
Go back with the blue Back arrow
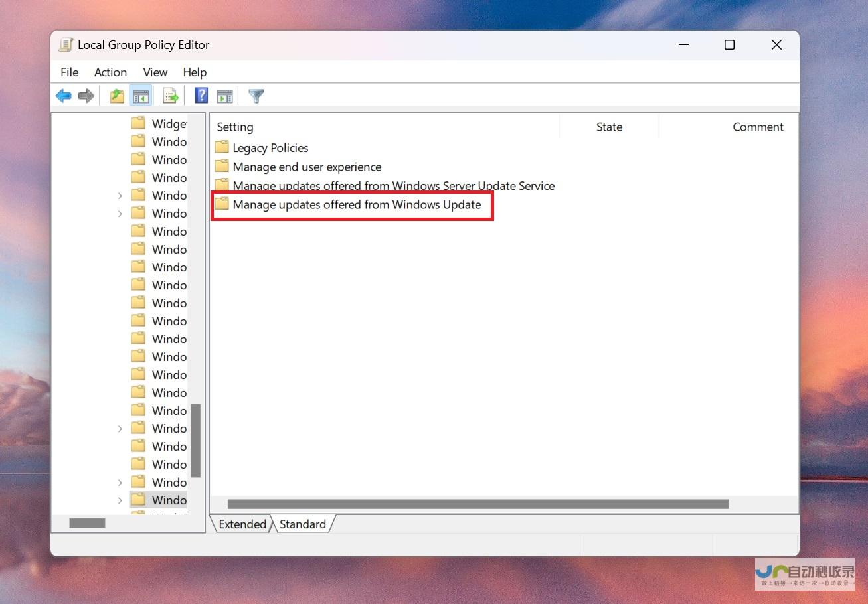(64, 96)
